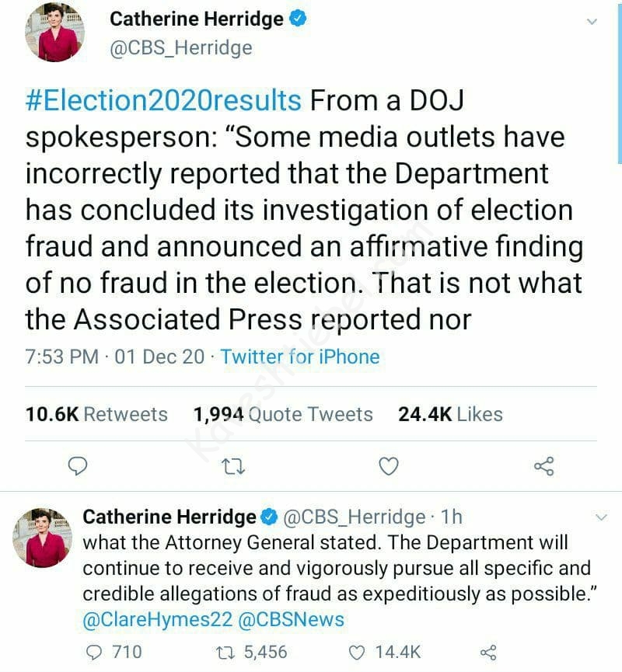
Task: View the 10.6K Retweets list
Action: pos(96,414)
